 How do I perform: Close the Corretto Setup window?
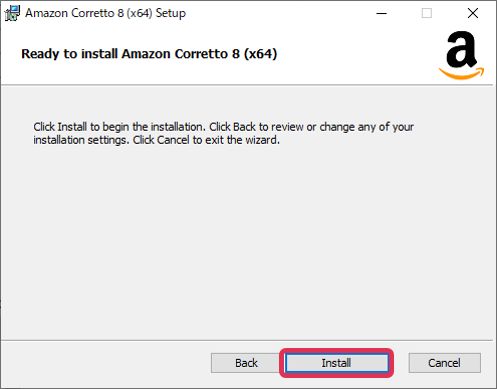473,13
